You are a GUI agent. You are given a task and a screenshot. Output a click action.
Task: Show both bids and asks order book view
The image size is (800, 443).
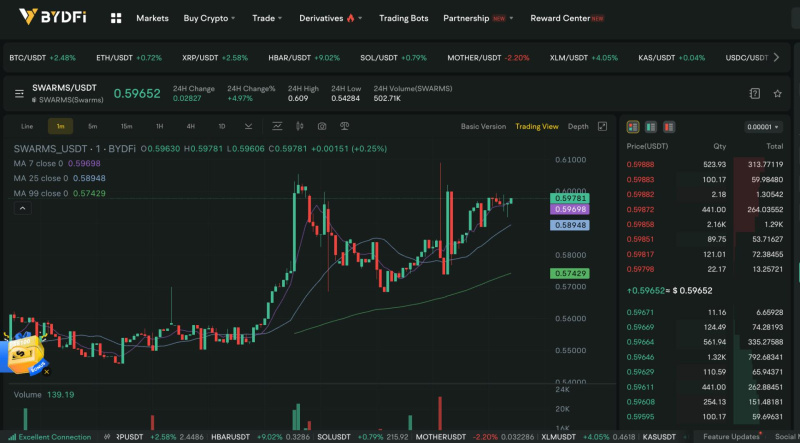(x=632, y=127)
